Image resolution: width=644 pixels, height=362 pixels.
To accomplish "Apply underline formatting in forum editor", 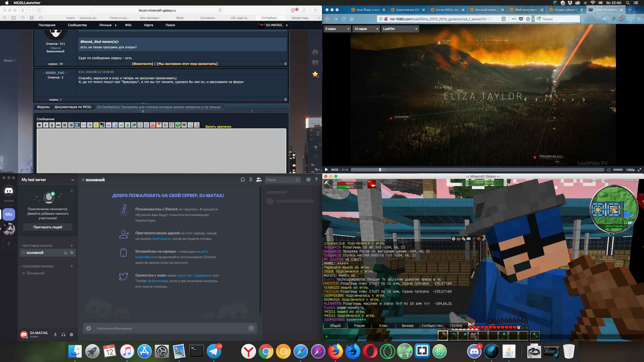I will 52,125.
